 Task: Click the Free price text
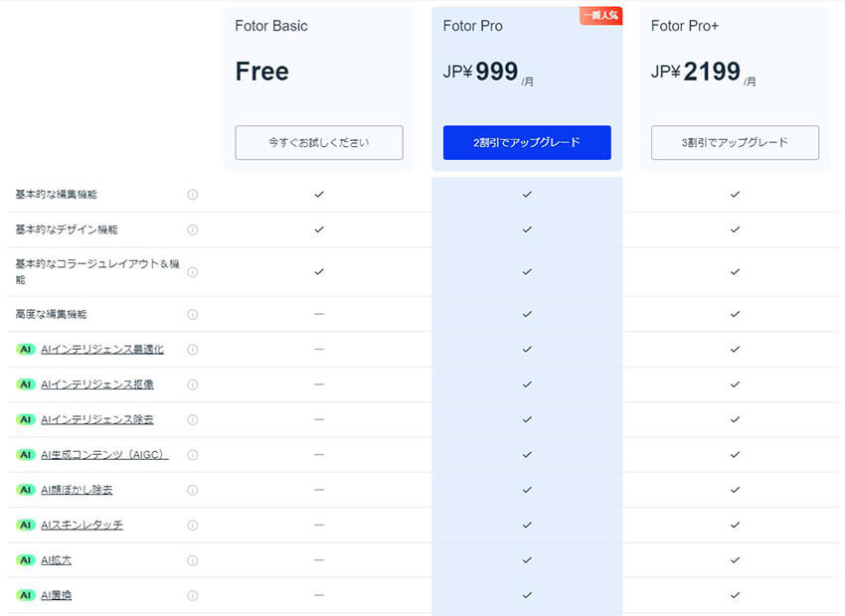262,72
